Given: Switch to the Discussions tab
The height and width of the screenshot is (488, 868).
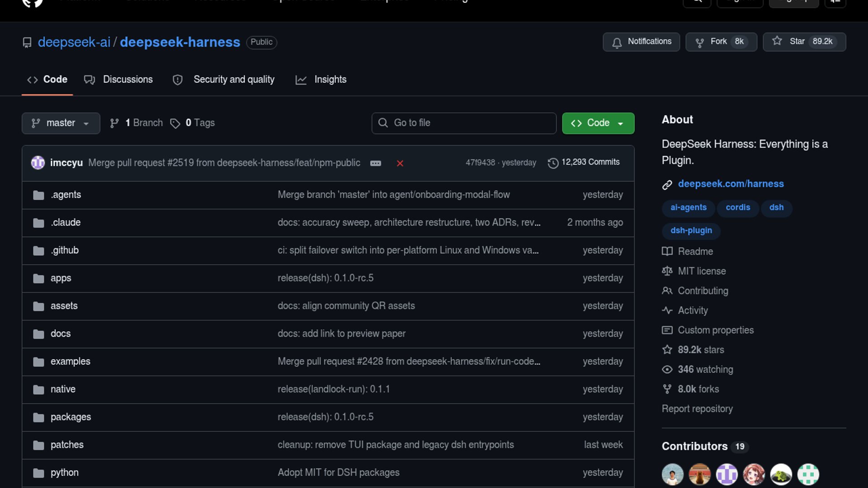Looking at the screenshot, I should pyautogui.click(x=118, y=80).
